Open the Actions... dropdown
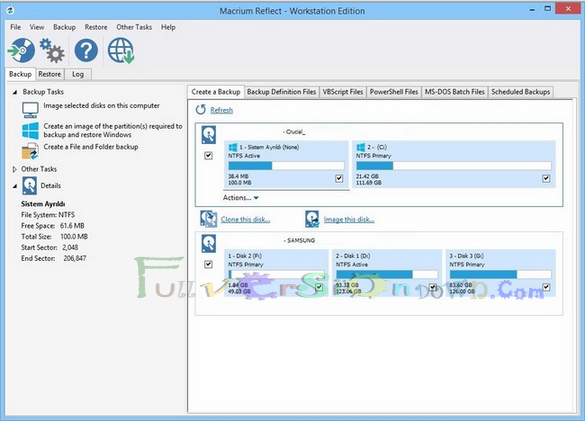 [x=241, y=198]
